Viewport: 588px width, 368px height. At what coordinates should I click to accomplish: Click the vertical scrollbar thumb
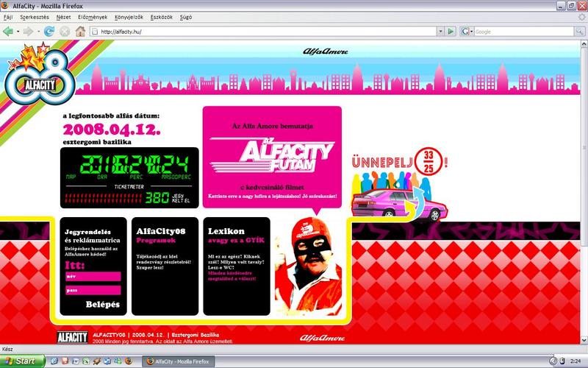(584, 148)
